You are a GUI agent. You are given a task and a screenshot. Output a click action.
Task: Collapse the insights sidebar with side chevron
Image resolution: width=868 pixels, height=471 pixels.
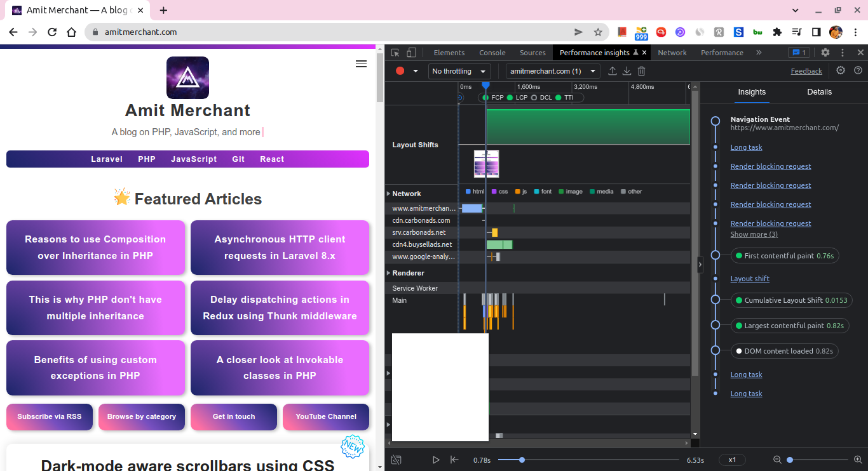(x=700, y=265)
